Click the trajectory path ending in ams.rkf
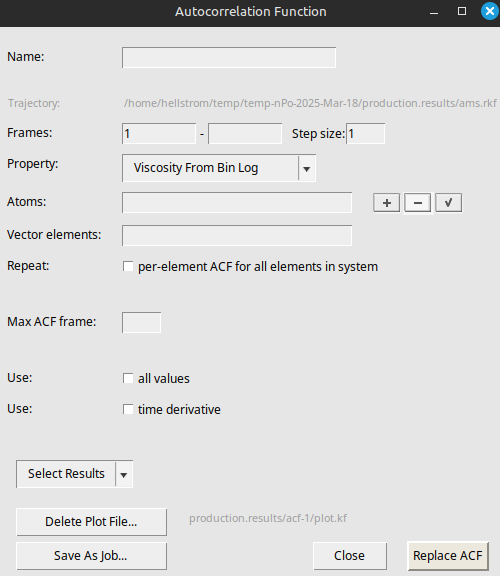 310,103
